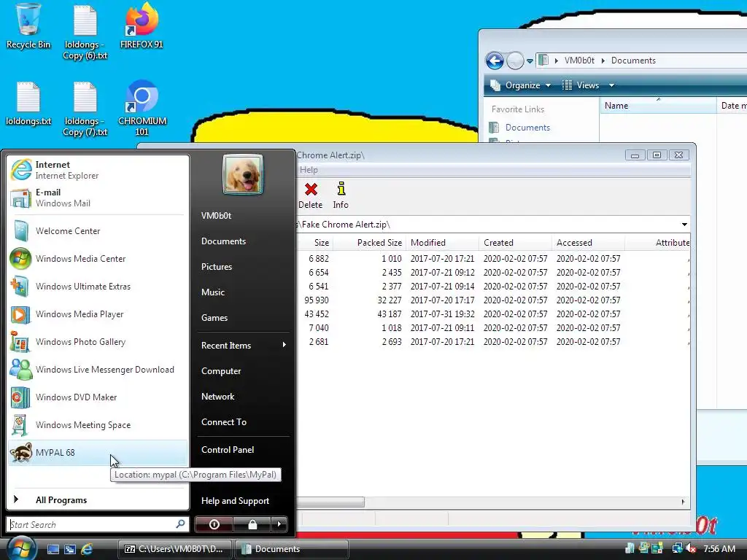
Task: Open recent pages dropdown in explorer
Action: (x=530, y=61)
